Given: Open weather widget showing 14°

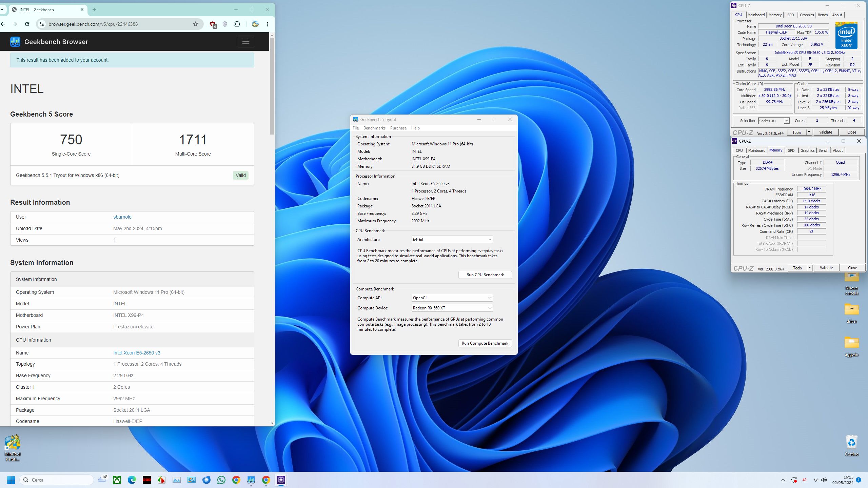Looking at the screenshot, I should tap(102, 479).
